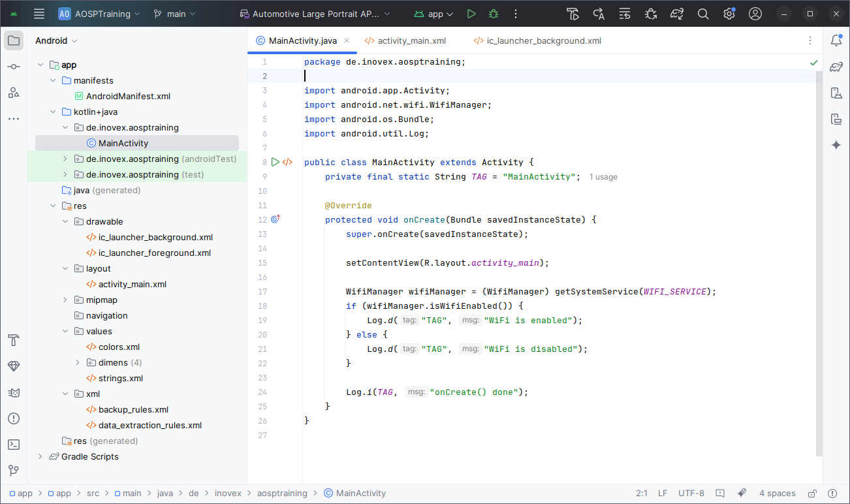This screenshot has width=850, height=504.
Task: Toggle the file read-only lock icon
Action: point(812,494)
